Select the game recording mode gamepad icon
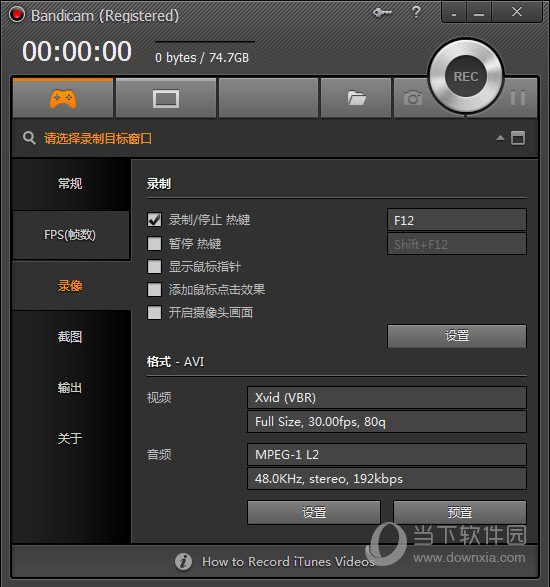The height and width of the screenshot is (587, 550). point(63,99)
